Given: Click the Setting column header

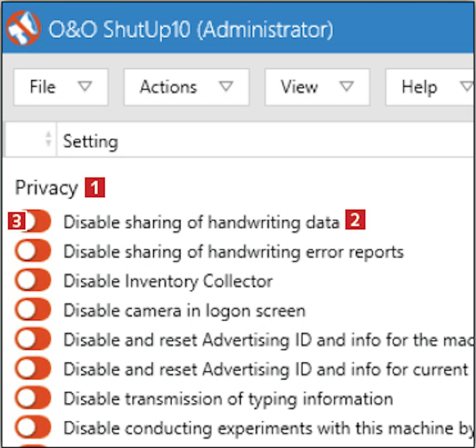Looking at the screenshot, I should [91, 141].
